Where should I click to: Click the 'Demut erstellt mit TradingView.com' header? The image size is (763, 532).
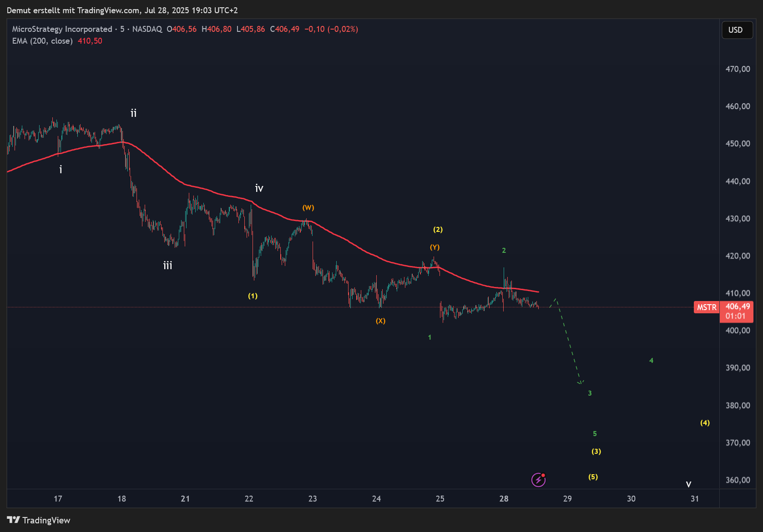(122, 10)
